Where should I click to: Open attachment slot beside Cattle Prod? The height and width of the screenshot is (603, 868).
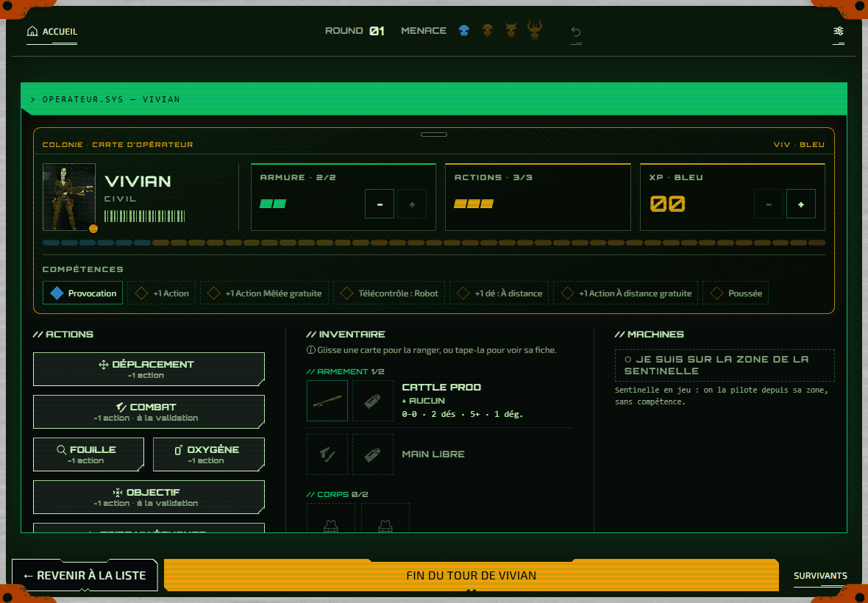[x=372, y=401]
